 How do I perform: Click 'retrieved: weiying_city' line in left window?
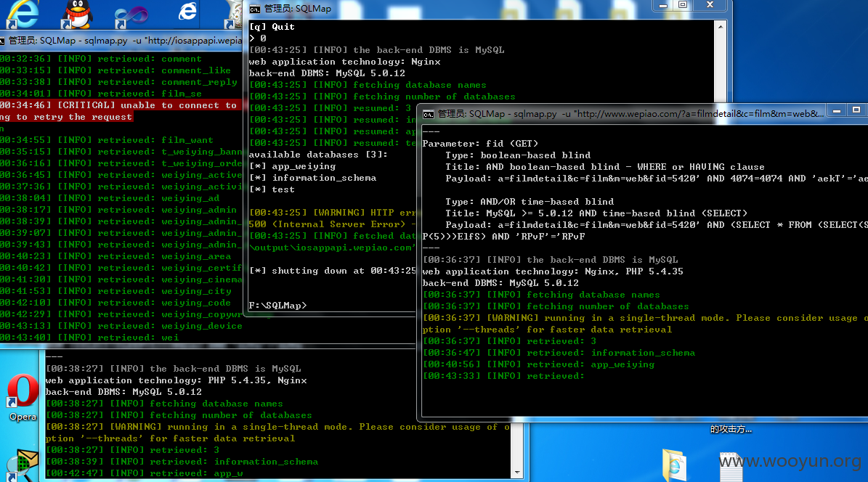[115, 291]
